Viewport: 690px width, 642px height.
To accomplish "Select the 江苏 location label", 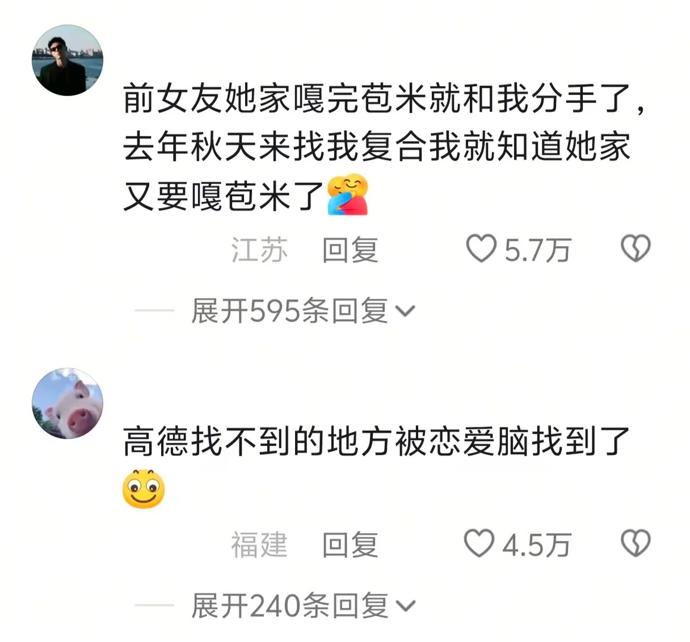I will tap(259, 249).
